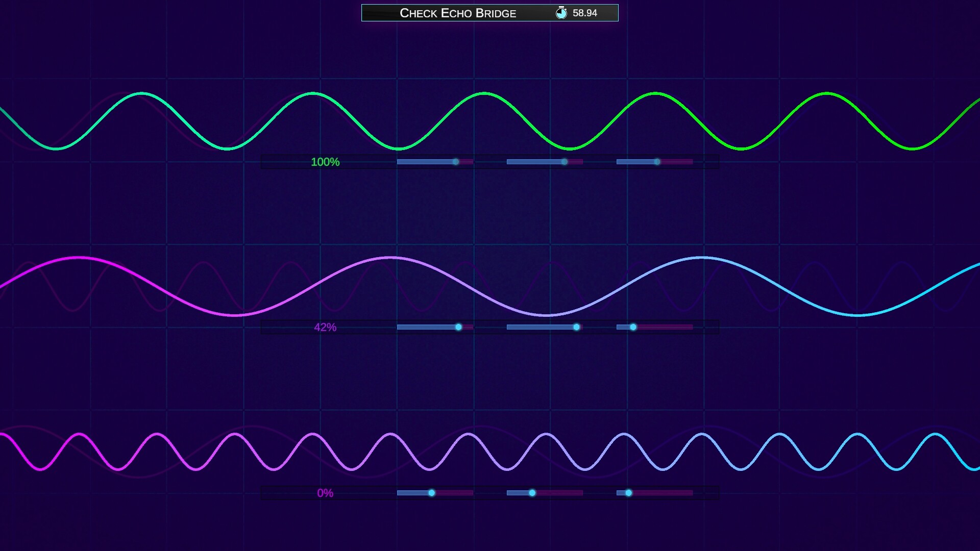Select the rightmost slider handle under the green wave
The width and height of the screenshot is (980, 551).
(657, 161)
